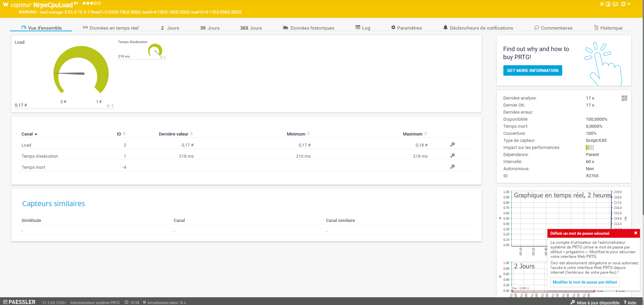Screen dimensions: 644x305
Task: Click the QR code icon in details panel
Action: click(625, 98)
